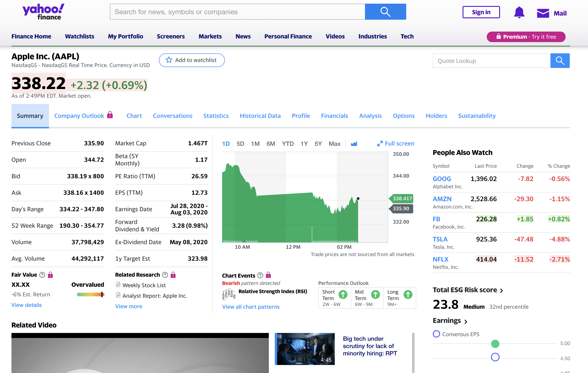Open the NFLX ticker link

pos(441,259)
